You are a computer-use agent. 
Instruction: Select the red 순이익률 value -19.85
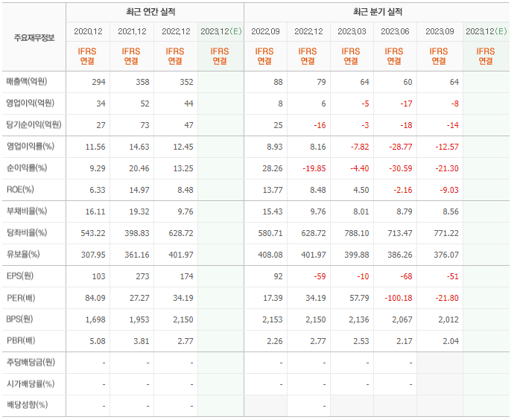click(314, 168)
